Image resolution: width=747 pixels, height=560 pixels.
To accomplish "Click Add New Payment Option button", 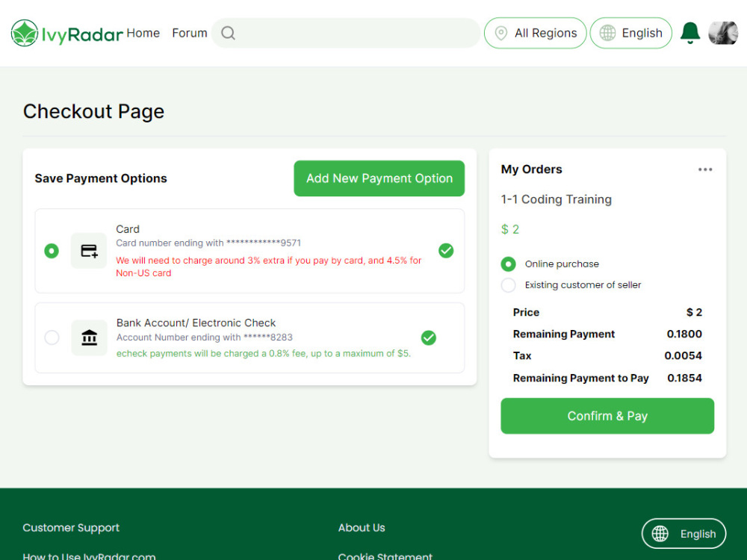I will click(379, 178).
